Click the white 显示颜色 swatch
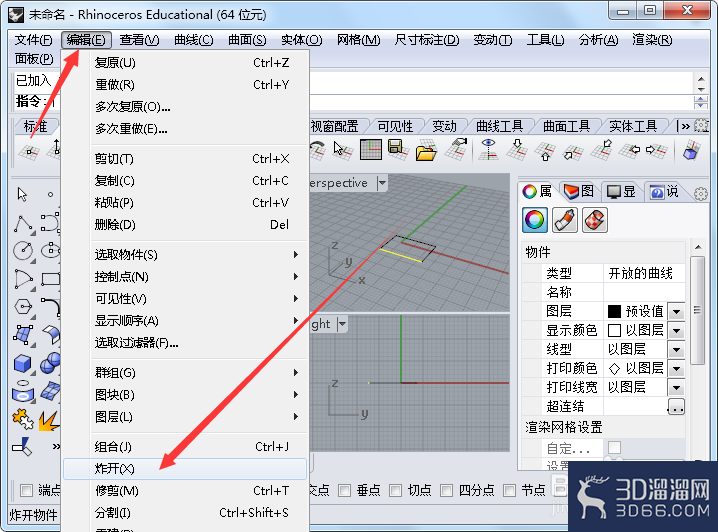Viewport: 718px width, 532px height. (x=614, y=331)
